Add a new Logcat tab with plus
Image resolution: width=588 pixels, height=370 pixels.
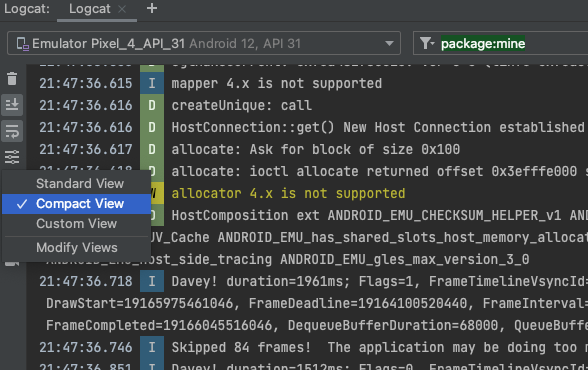tap(152, 8)
